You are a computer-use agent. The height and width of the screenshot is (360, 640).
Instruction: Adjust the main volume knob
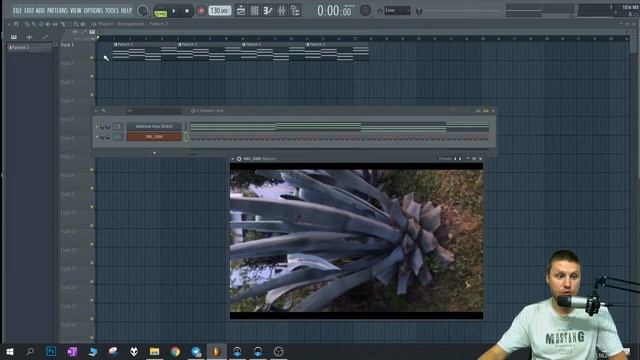point(142,11)
